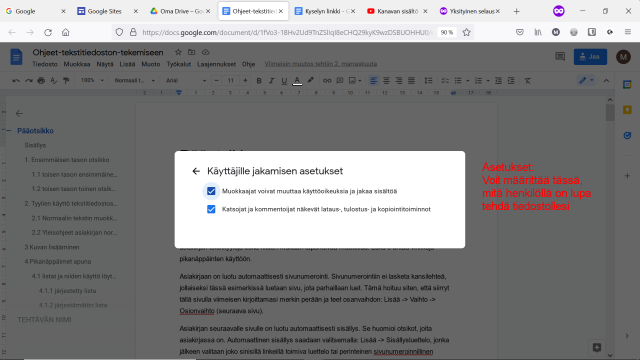Open the Laajennukset menu
The height and width of the screenshot is (360, 640).
point(216,64)
